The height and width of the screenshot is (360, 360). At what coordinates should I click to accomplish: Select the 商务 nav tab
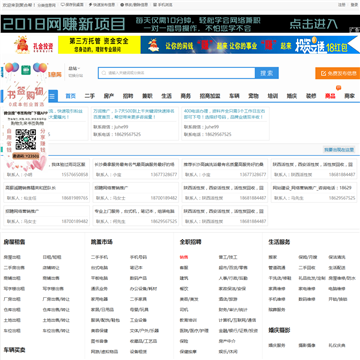click(x=186, y=96)
